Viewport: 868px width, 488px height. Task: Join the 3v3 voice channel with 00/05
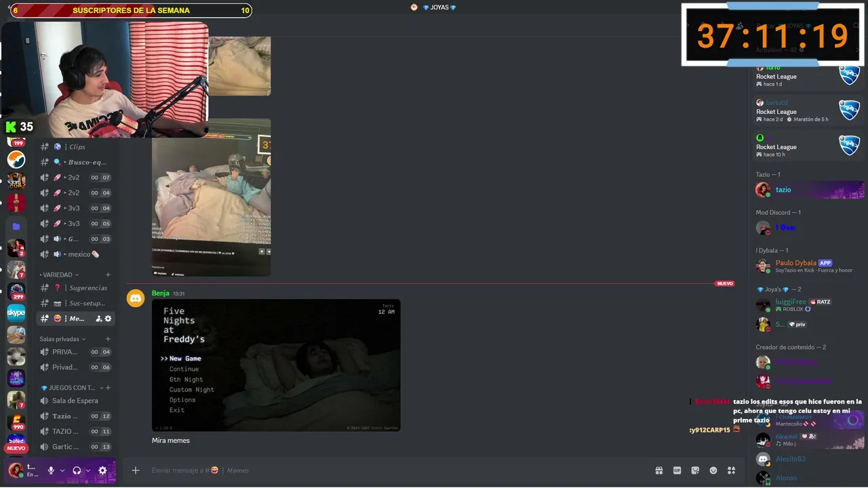pos(75,224)
